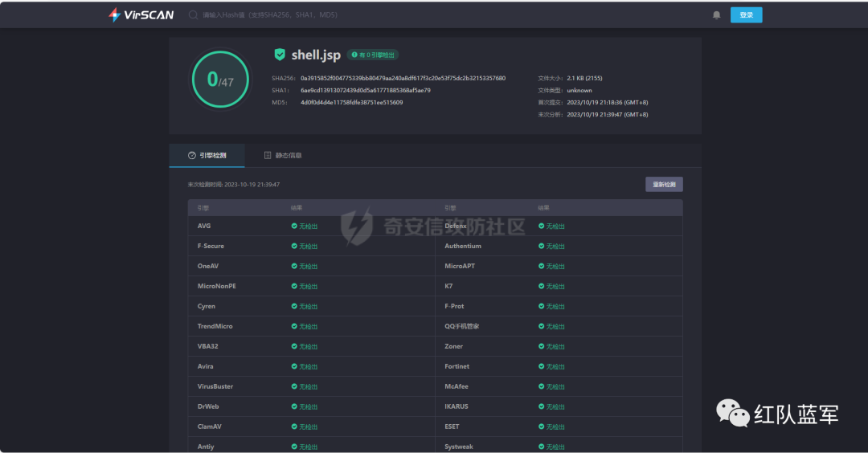Click the Authentium engine name
868x453 pixels.
tap(463, 246)
